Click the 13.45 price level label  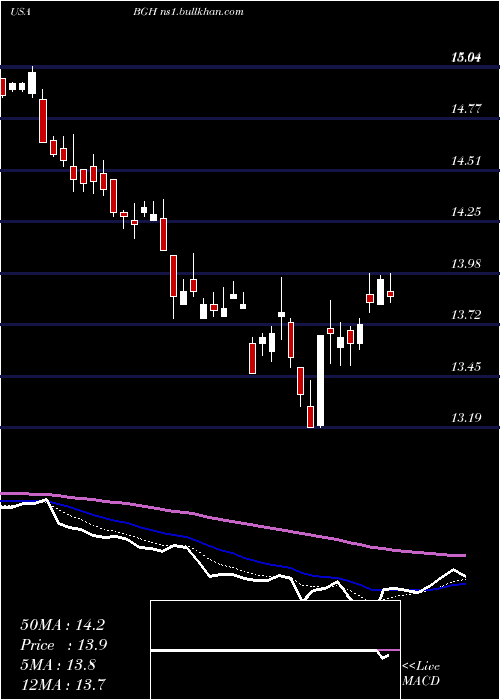point(467,367)
